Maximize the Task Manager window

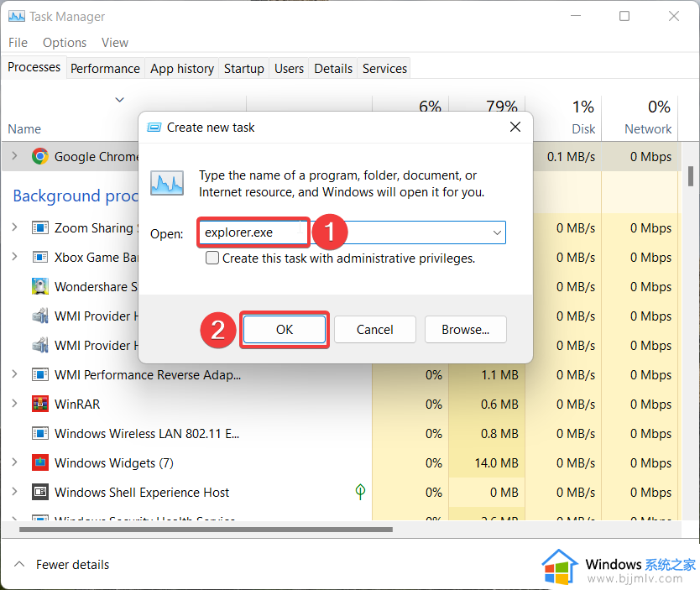[624, 16]
